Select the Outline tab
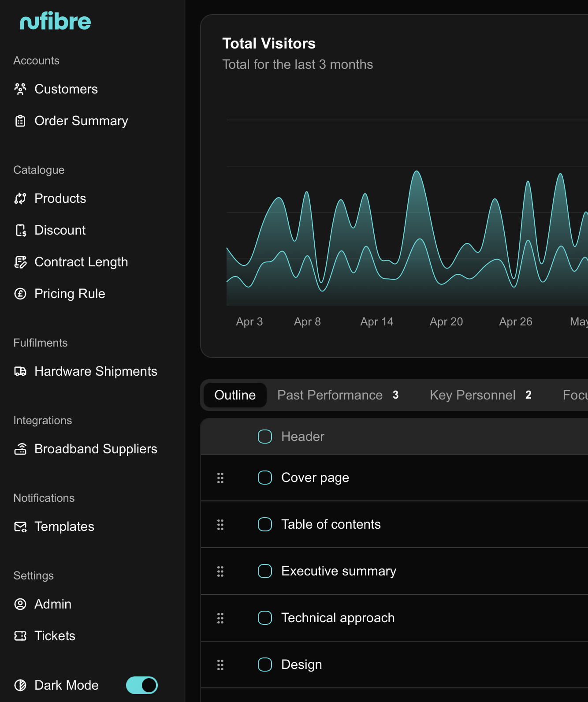Image resolution: width=588 pixels, height=702 pixels. (x=235, y=395)
